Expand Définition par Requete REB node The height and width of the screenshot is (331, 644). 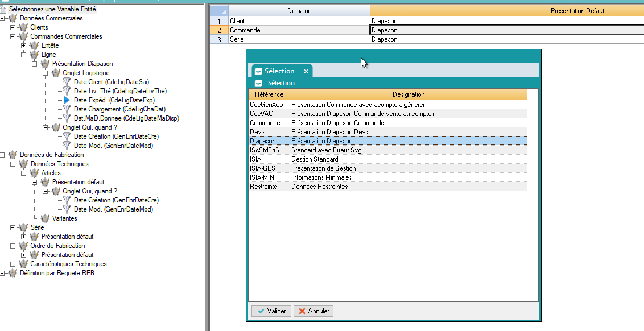(x=3, y=273)
